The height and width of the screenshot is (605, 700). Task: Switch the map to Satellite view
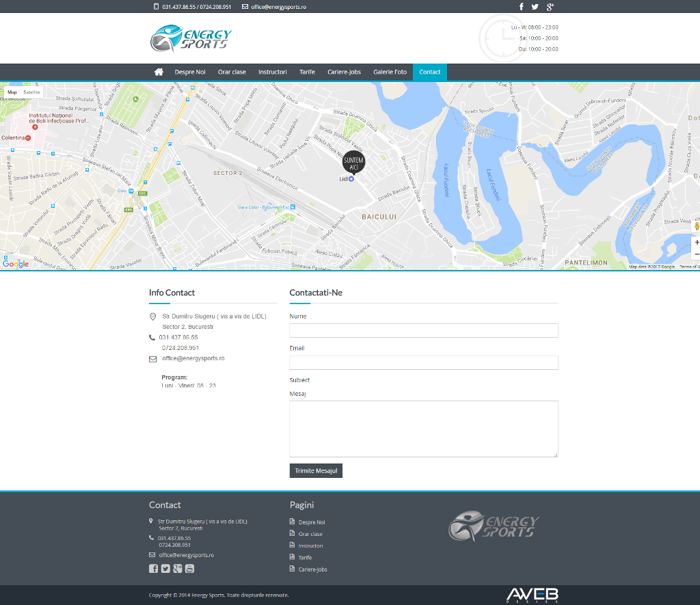pos(32,92)
